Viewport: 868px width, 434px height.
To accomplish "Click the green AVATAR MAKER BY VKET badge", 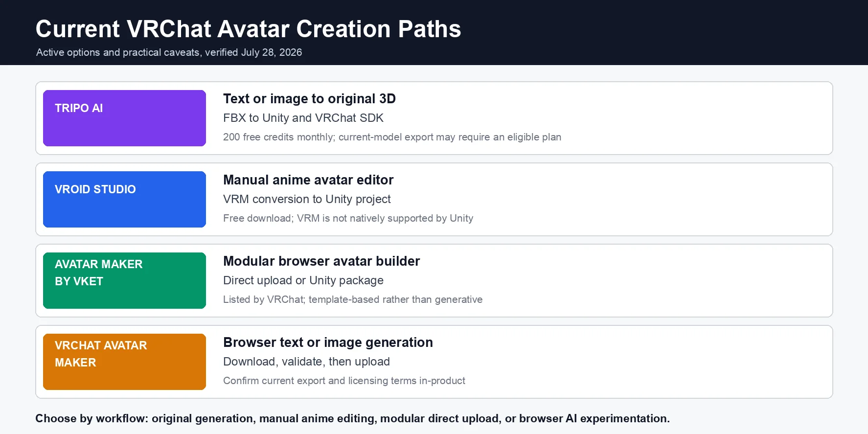I will click(124, 280).
